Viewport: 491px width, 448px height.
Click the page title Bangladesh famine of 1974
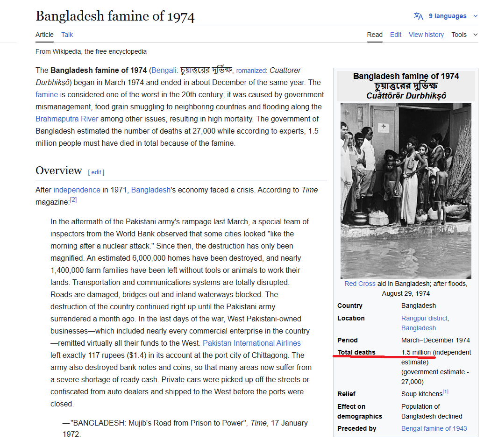click(x=115, y=16)
